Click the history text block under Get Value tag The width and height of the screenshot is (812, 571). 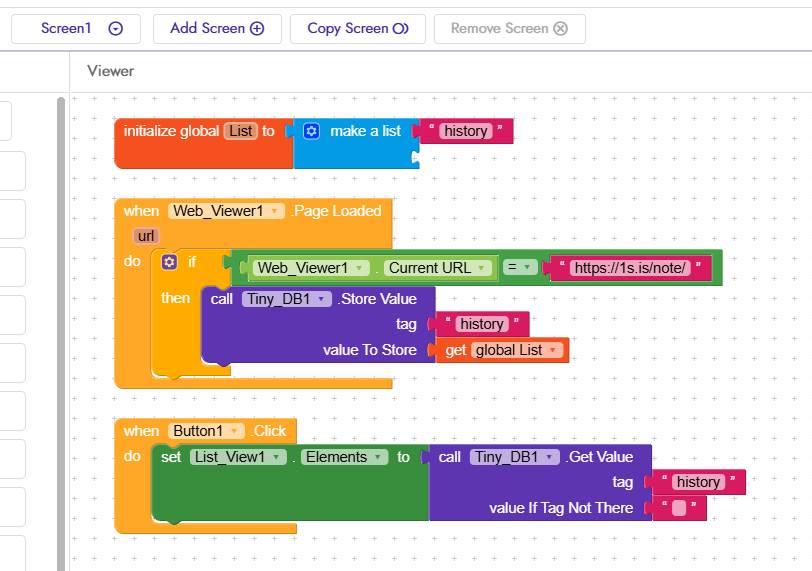click(698, 482)
